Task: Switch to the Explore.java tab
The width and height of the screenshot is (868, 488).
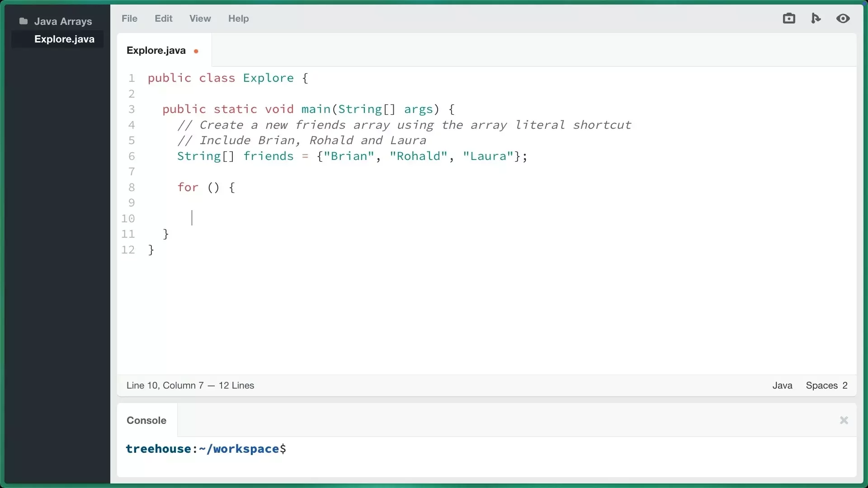Action: [156, 50]
